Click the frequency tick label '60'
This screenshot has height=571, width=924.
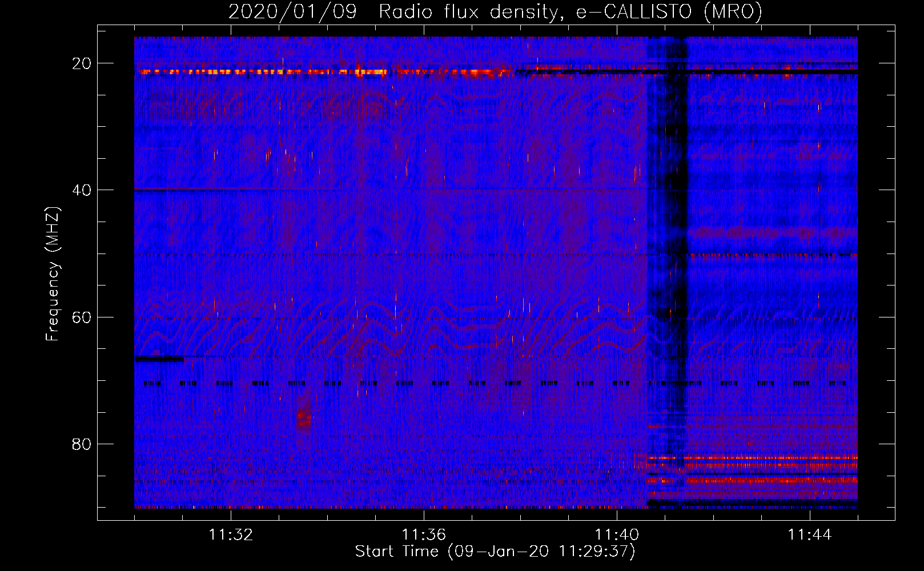point(82,317)
